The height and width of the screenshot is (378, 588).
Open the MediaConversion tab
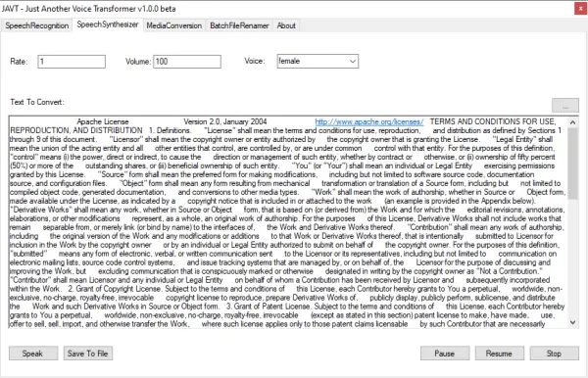point(174,25)
